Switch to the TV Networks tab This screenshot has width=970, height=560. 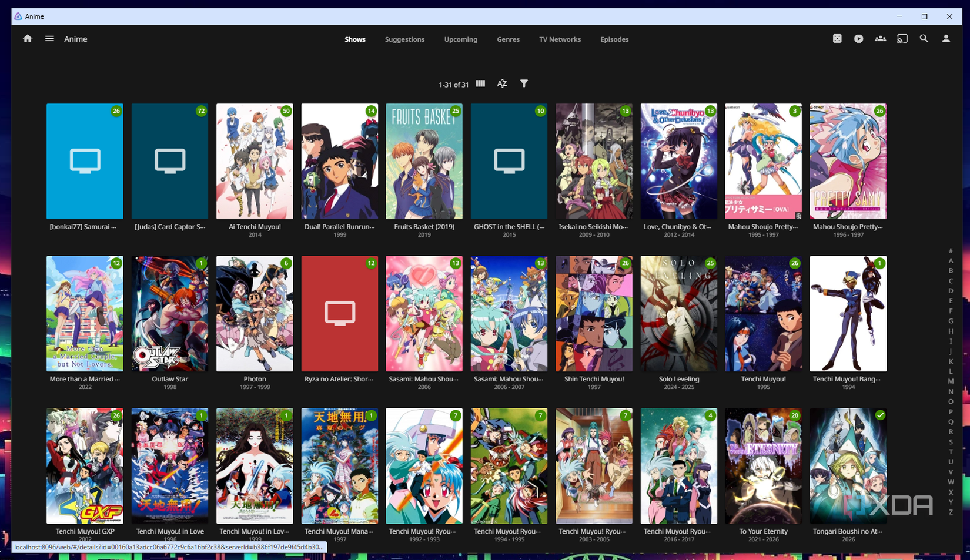click(560, 39)
